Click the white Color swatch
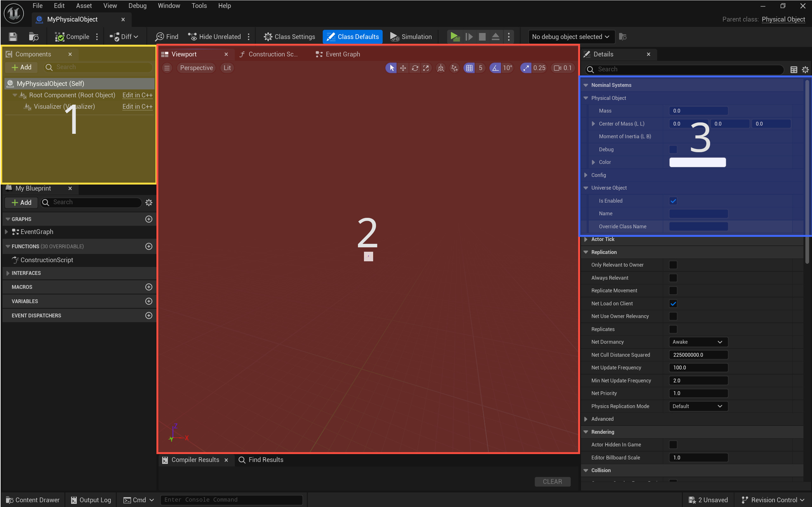The image size is (812, 507). (x=697, y=162)
